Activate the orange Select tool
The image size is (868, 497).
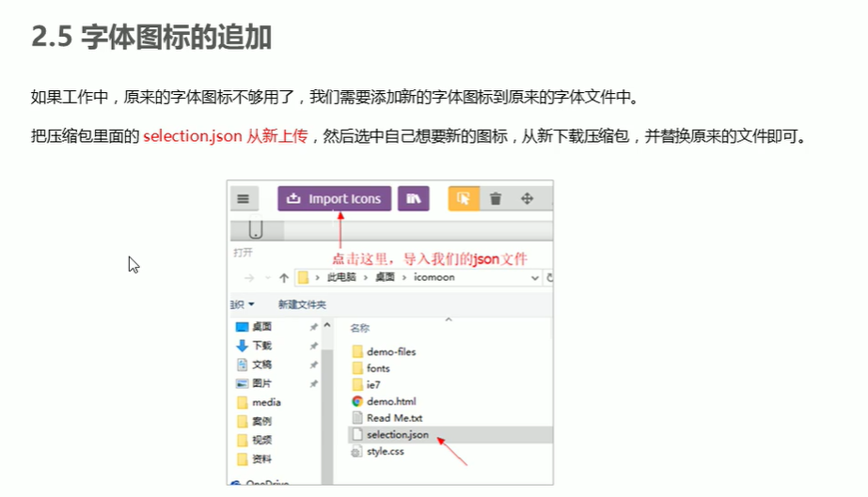(464, 198)
